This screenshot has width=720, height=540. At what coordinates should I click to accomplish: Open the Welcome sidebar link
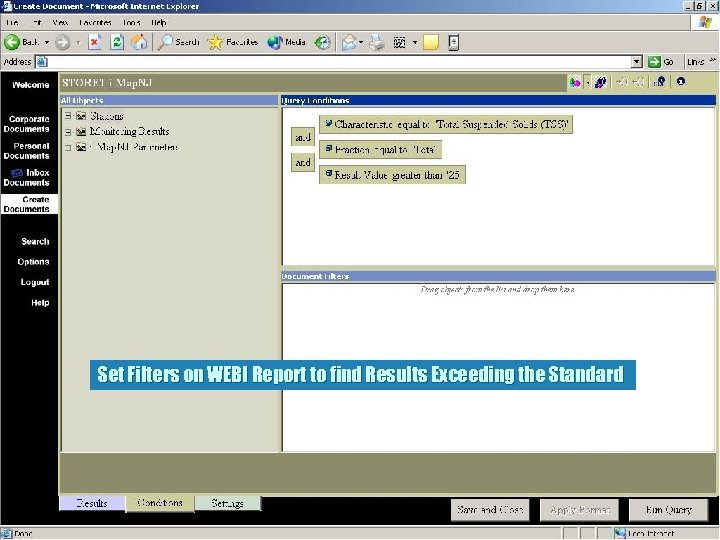click(x=30, y=85)
